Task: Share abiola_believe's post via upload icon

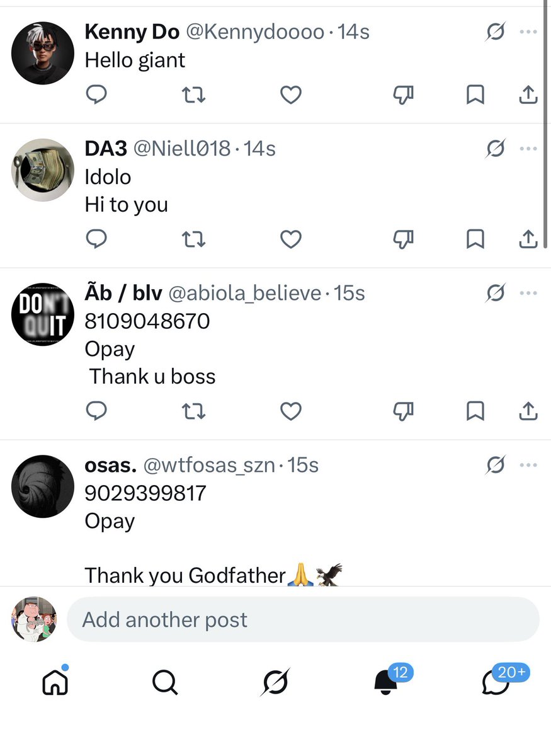Action: (x=528, y=411)
